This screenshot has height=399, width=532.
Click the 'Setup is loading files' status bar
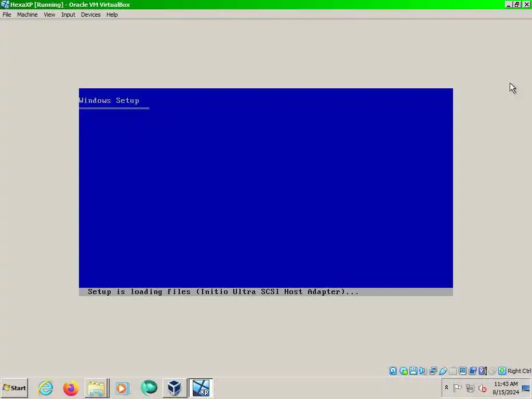265,292
